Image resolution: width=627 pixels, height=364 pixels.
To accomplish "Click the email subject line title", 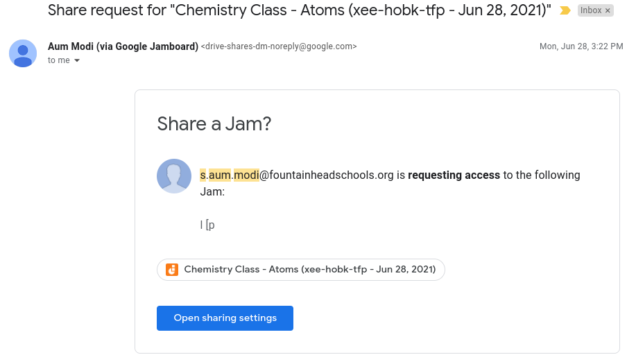I will click(x=299, y=10).
